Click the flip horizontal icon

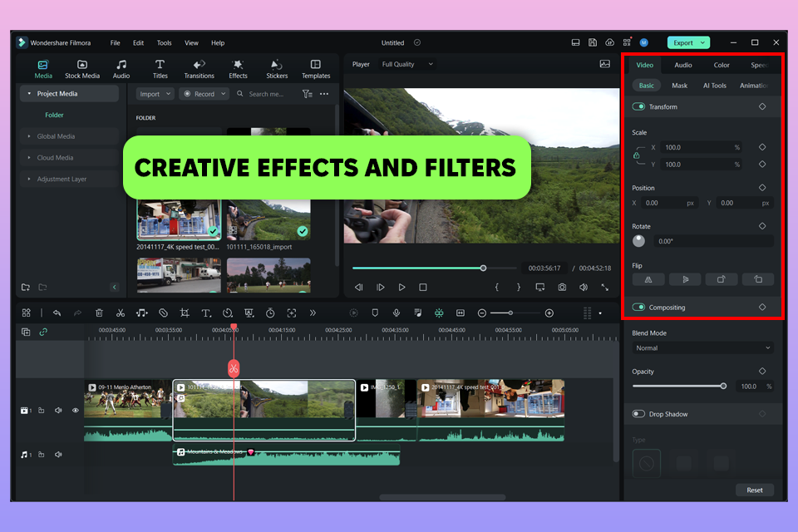648,279
